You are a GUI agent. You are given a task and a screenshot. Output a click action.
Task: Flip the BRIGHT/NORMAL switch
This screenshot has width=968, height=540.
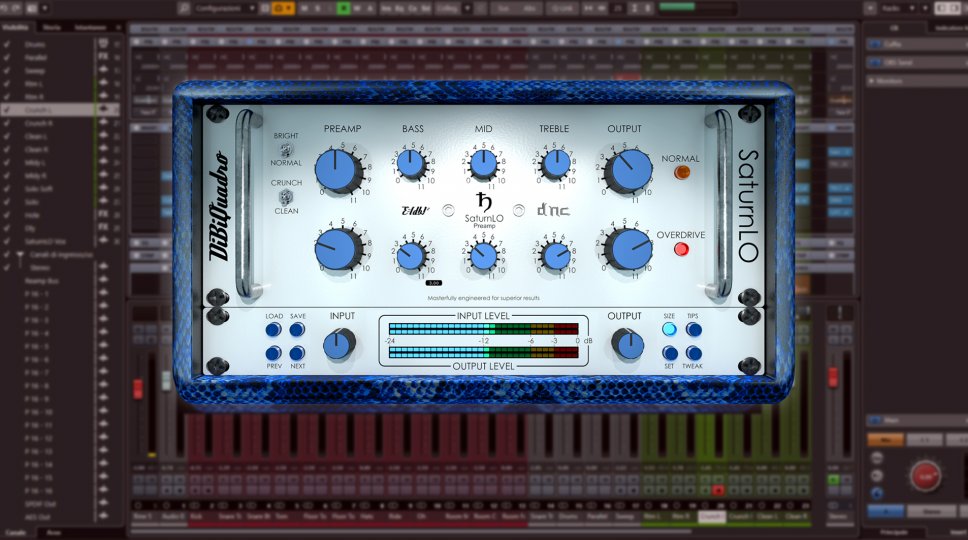[286, 150]
